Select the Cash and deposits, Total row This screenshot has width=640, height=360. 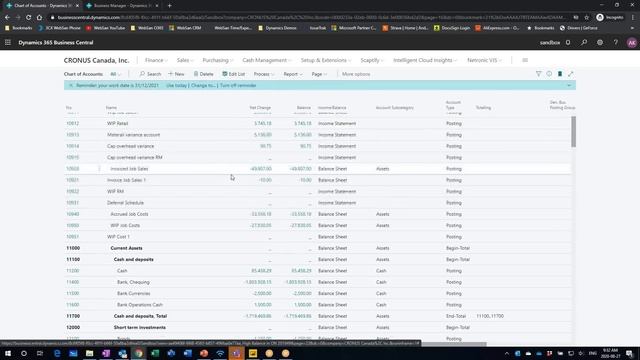coord(318,316)
